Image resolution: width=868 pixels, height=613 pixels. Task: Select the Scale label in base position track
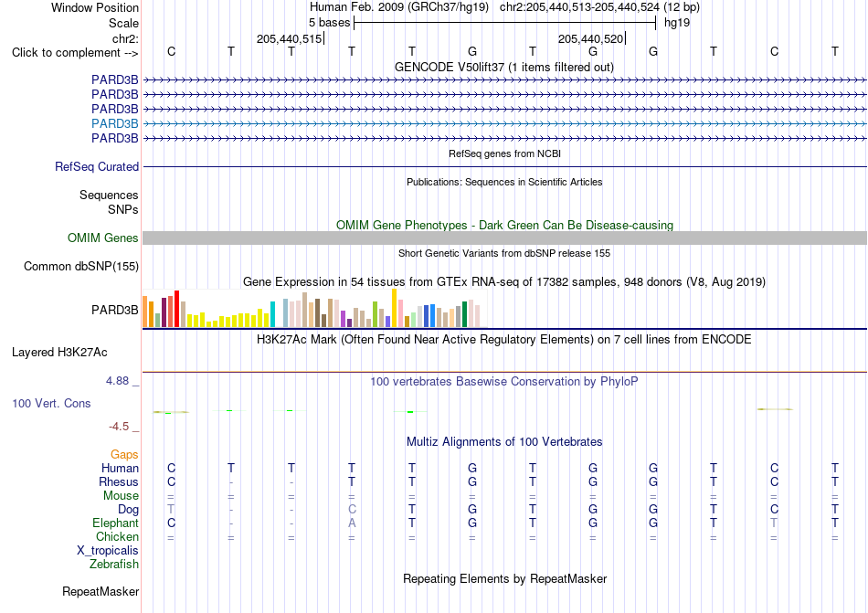point(123,23)
